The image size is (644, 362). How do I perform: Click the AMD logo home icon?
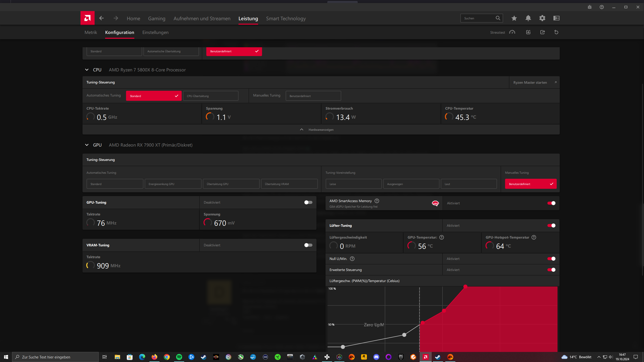click(x=87, y=18)
